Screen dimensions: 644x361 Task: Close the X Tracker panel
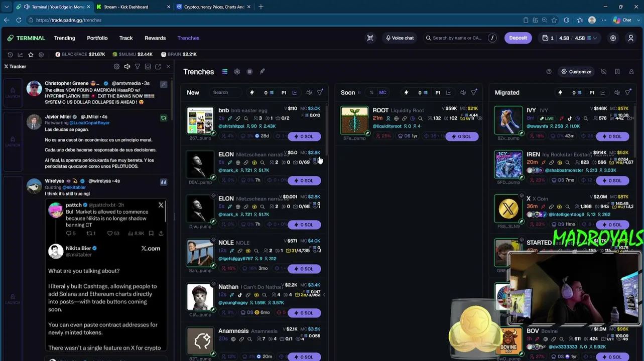pyautogui.click(x=168, y=67)
